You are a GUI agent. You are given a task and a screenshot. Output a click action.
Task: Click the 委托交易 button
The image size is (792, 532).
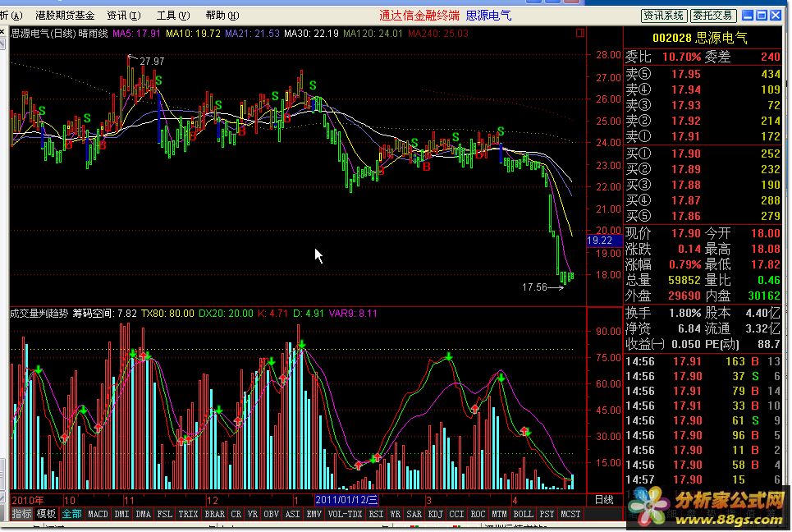(712, 16)
